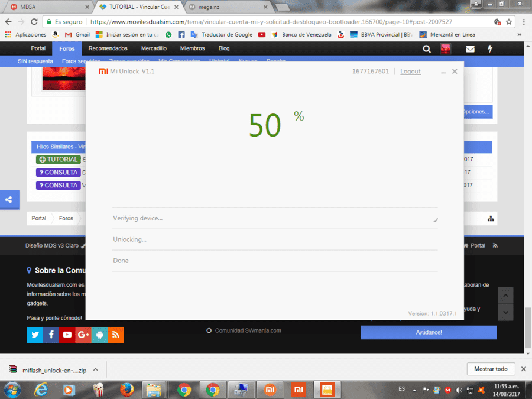The image size is (532, 399).
Task: Open the Facebook bookmark icon
Action: click(x=181, y=35)
